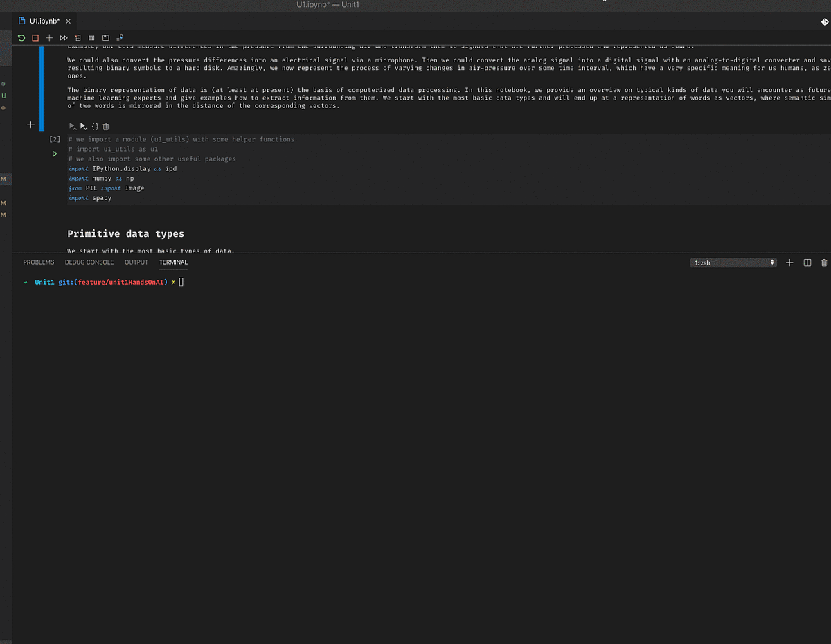Kill the active terminal with trash icon

[x=823, y=262]
